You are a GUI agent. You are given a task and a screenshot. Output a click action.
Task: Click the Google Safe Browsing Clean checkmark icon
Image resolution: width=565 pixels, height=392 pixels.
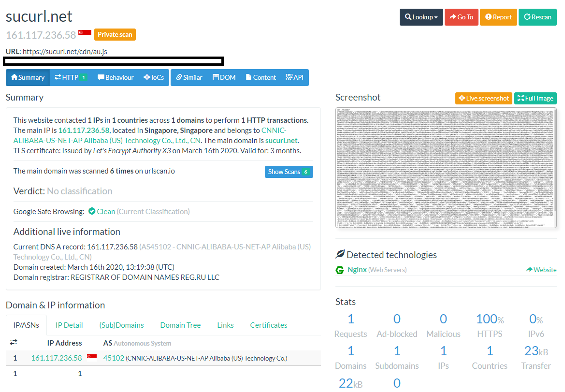92,211
